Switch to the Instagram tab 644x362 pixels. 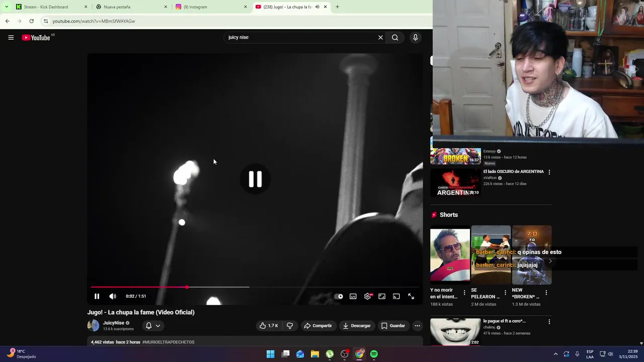pos(211,7)
